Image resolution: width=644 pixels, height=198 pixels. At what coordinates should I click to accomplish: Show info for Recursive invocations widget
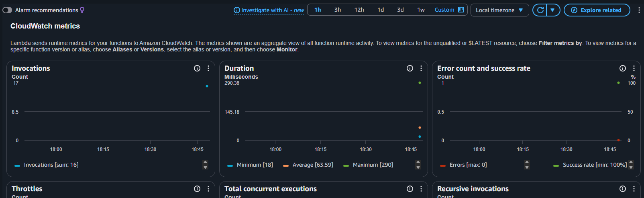[623, 189]
